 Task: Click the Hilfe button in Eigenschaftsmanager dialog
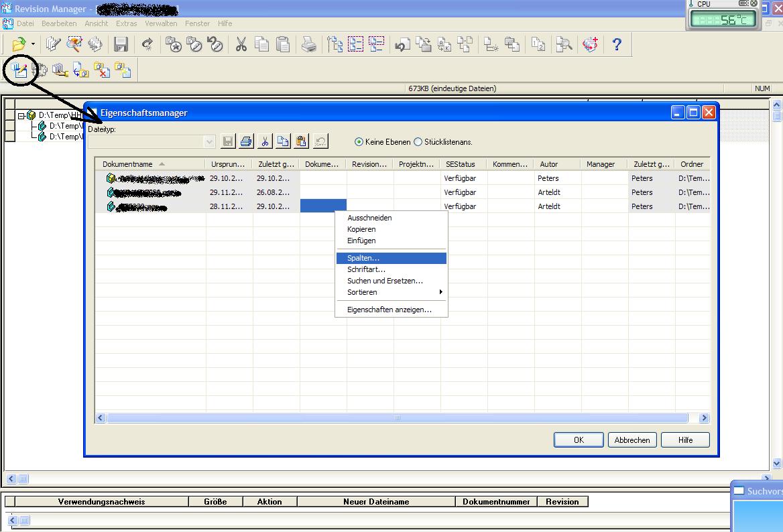pos(685,440)
